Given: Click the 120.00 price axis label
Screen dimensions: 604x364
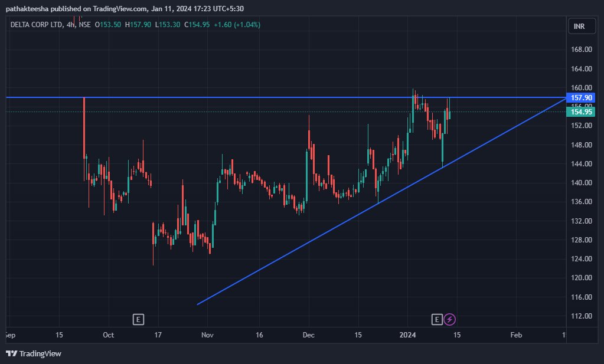Looking at the screenshot, I should [582, 277].
